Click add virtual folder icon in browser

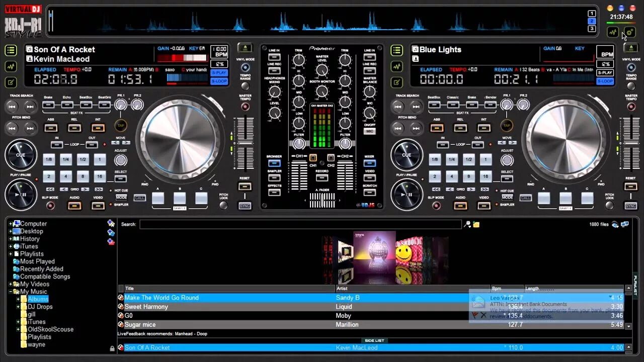click(x=111, y=223)
